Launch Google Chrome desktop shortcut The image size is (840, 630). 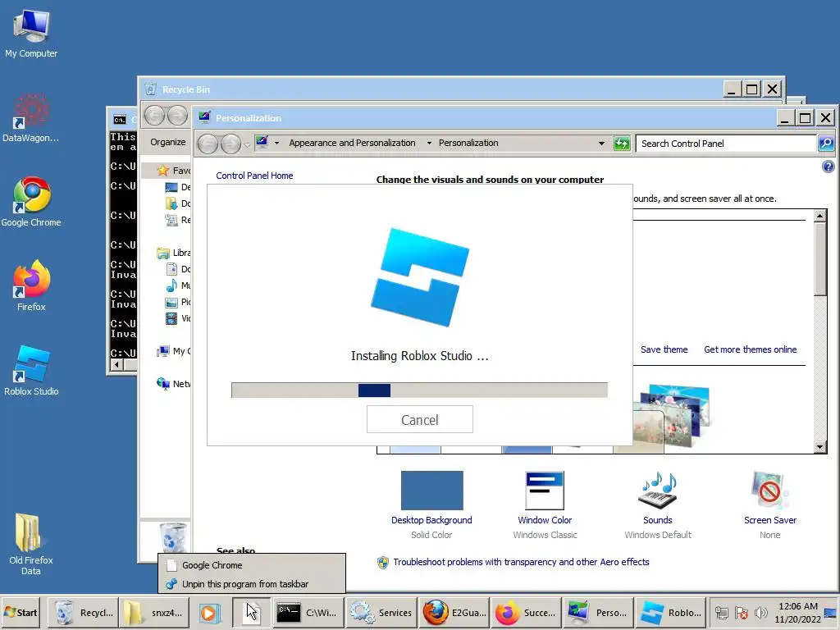pos(31,202)
